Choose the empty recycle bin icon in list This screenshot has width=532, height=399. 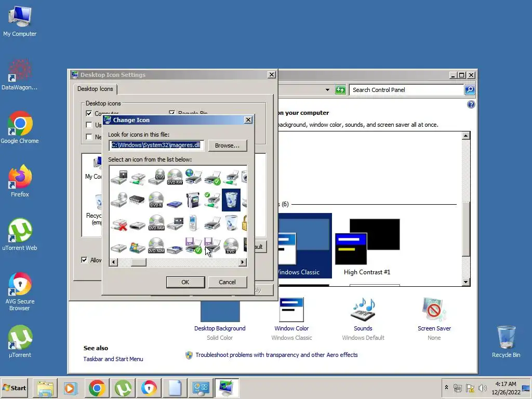231,223
